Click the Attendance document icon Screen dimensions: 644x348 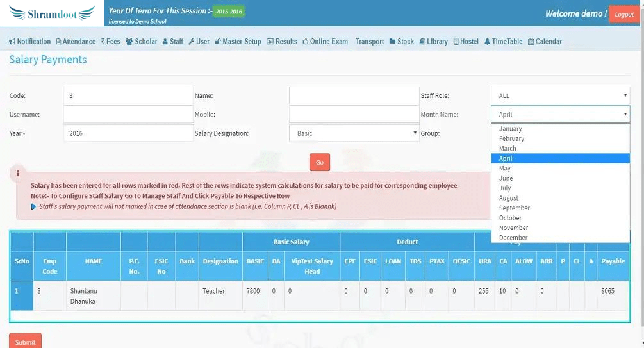59,42
